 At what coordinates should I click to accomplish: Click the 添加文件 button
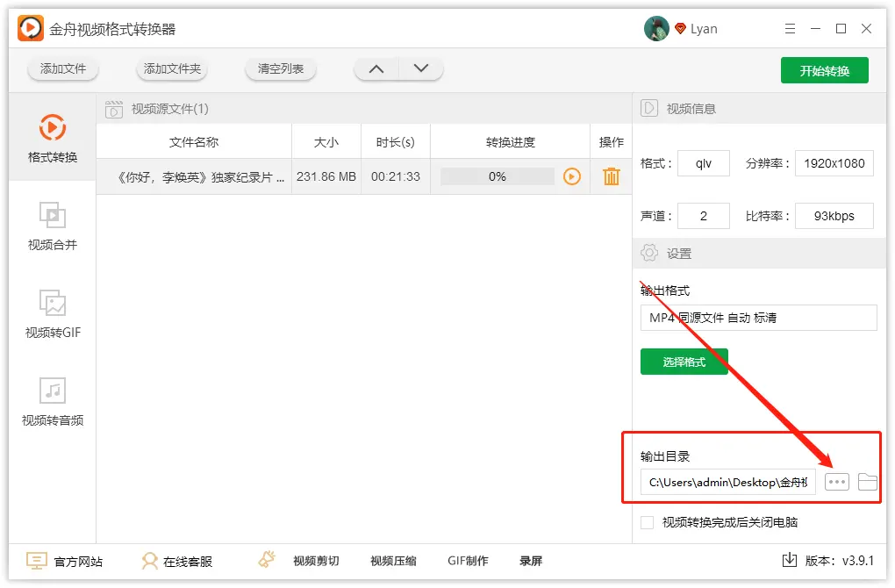click(63, 68)
